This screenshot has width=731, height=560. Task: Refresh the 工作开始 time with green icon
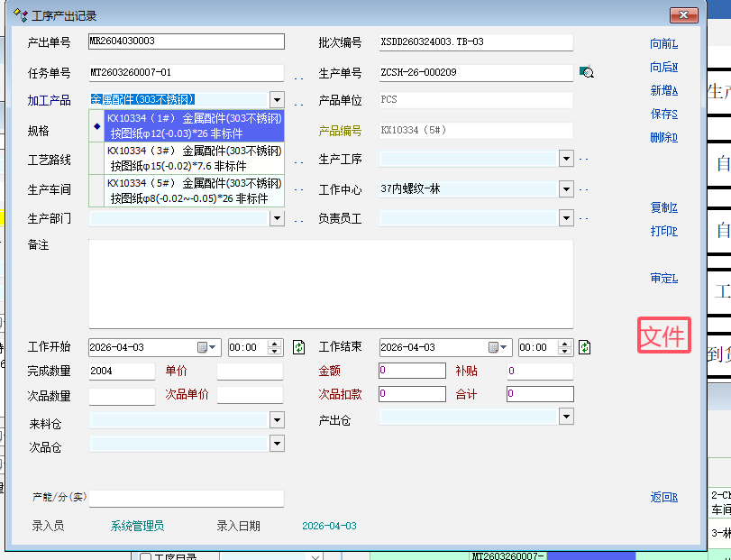(x=299, y=347)
